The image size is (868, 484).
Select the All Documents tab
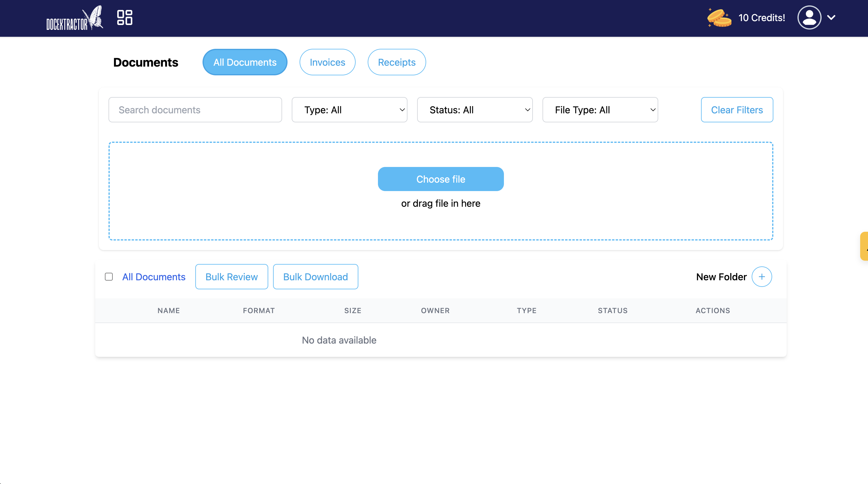pos(245,62)
